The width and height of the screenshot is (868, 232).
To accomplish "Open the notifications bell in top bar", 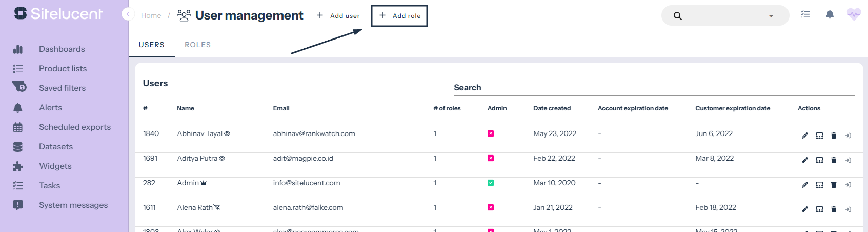I will [830, 14].
